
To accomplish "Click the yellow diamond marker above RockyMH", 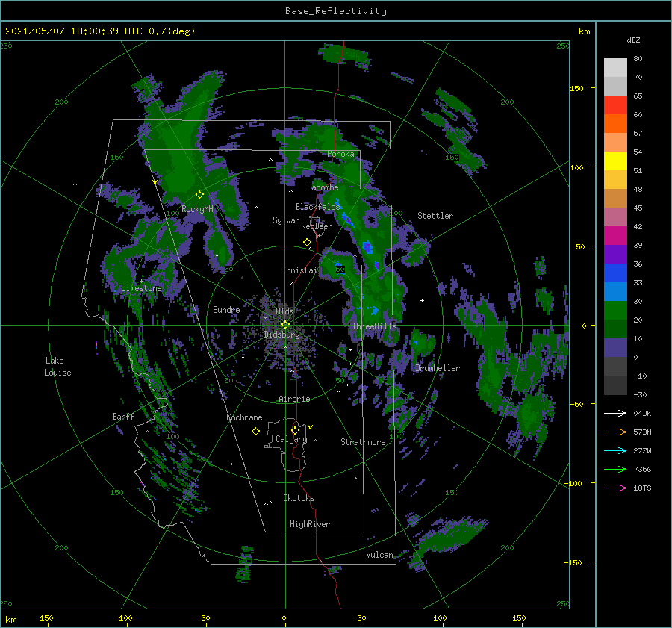I will click(x=199, y=195).
